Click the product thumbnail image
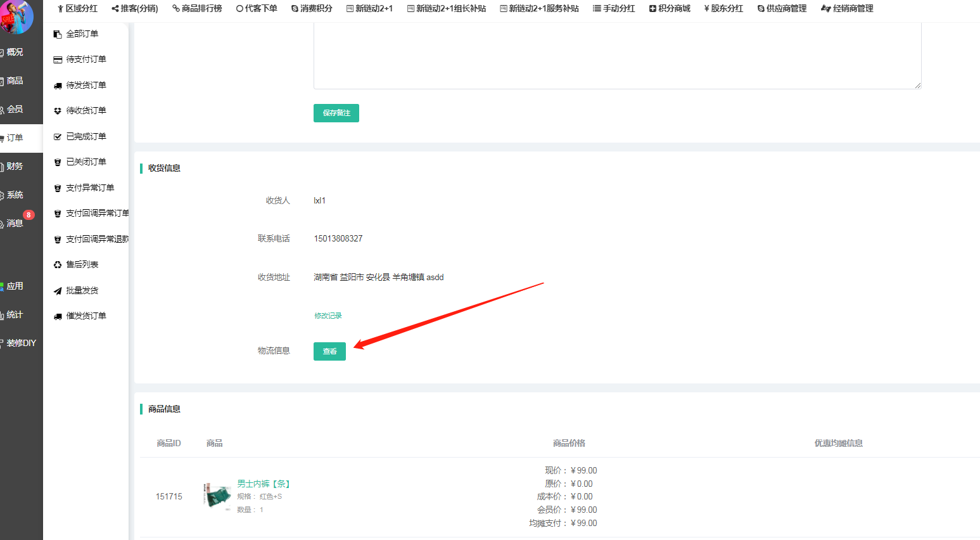 click(217, 496)
